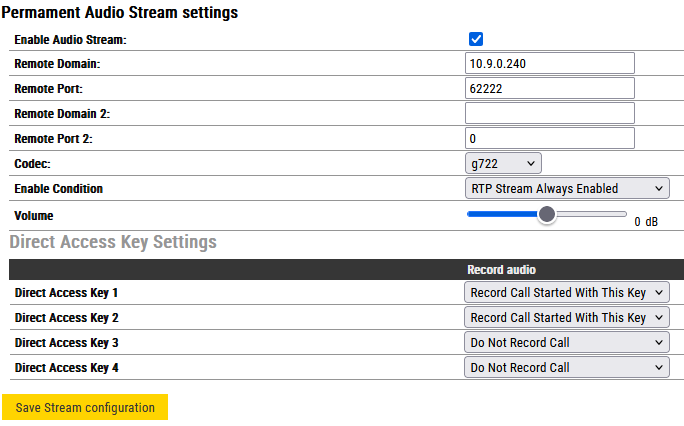Toggle the Enable Audio Stream checkbox

pyautogui.click(x=476, y=39)
